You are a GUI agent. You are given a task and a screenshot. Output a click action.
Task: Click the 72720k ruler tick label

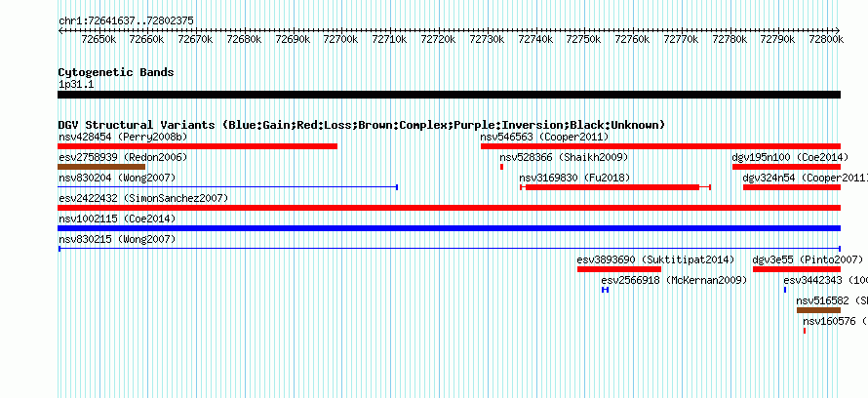pos(438,40)
